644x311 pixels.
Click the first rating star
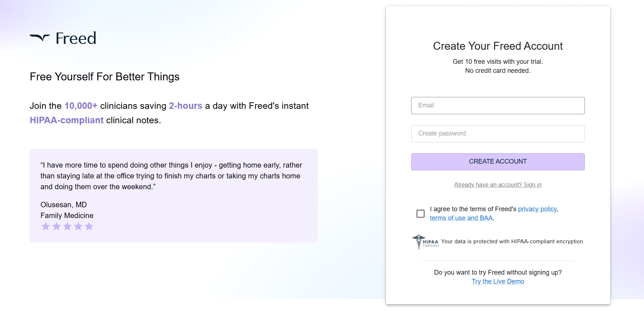46,226
